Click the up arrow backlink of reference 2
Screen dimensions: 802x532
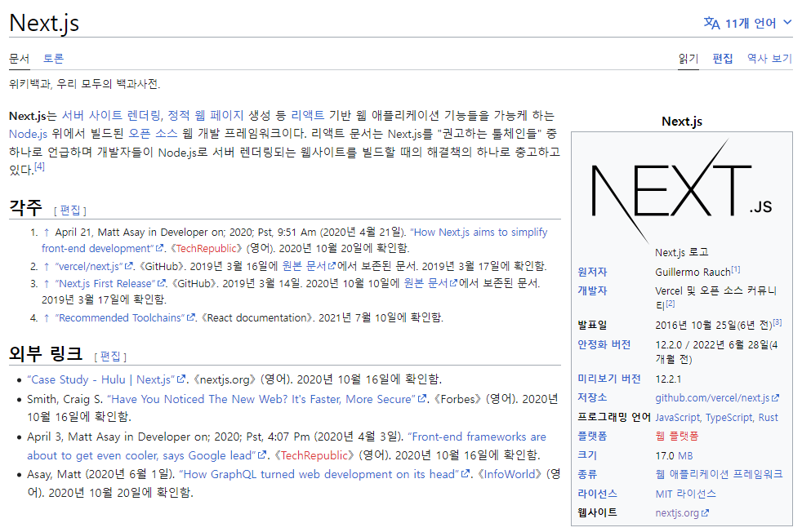[47, 266]
